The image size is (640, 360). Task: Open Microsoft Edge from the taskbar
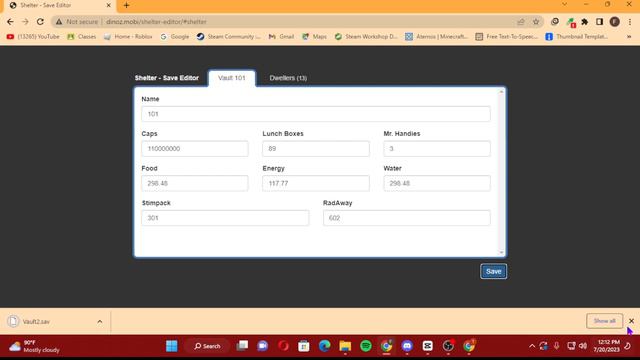pos(324,346)
